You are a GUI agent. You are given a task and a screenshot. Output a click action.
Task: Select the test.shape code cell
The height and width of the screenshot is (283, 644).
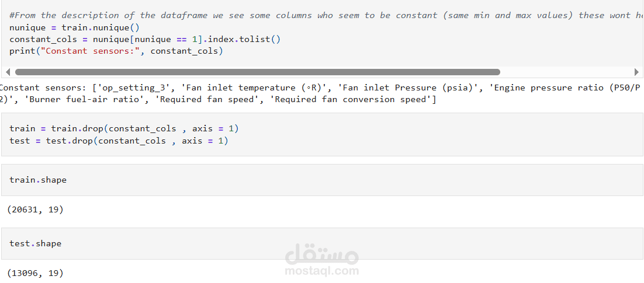click(322, 244)
